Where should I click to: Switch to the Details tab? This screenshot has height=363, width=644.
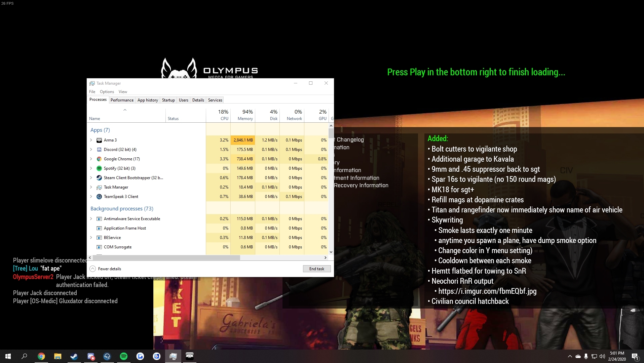click(198, 100)
